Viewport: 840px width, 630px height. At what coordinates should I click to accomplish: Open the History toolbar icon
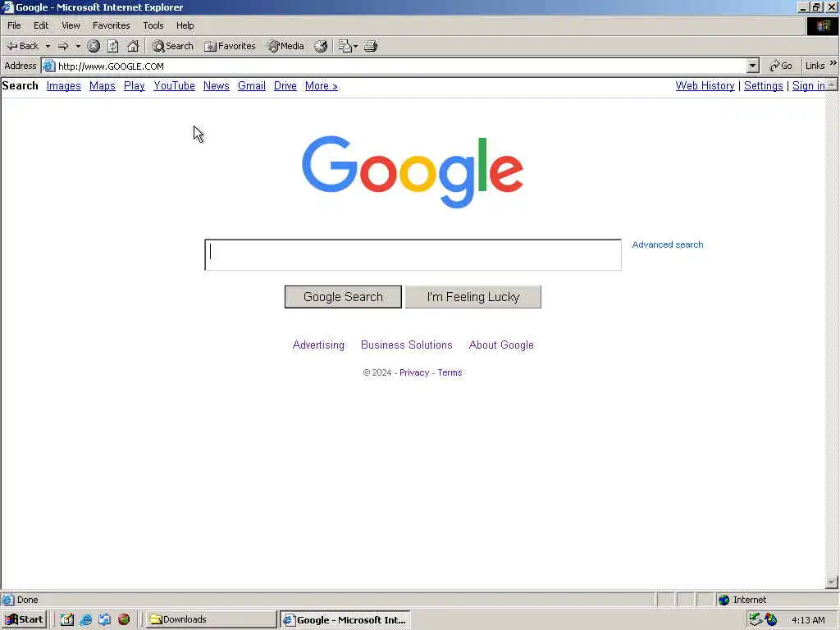321,46
